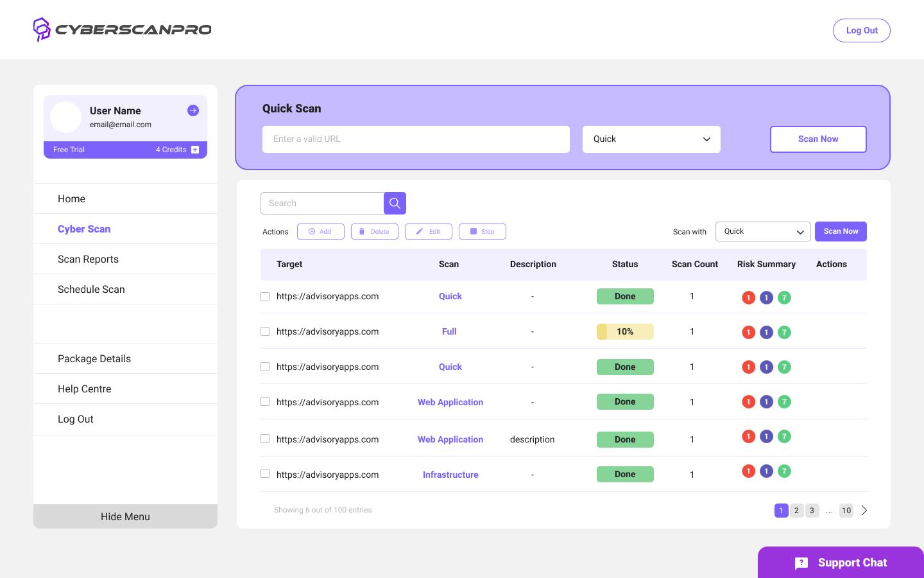Open Web Application link beside 'description'
This screenshot has height=578, width=924.
click(450, 439)
